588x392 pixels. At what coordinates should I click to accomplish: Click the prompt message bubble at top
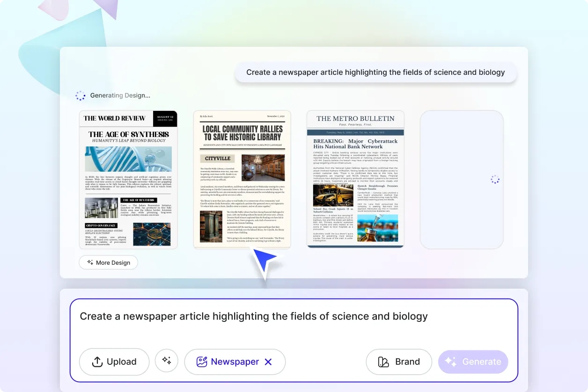point(375,73)
